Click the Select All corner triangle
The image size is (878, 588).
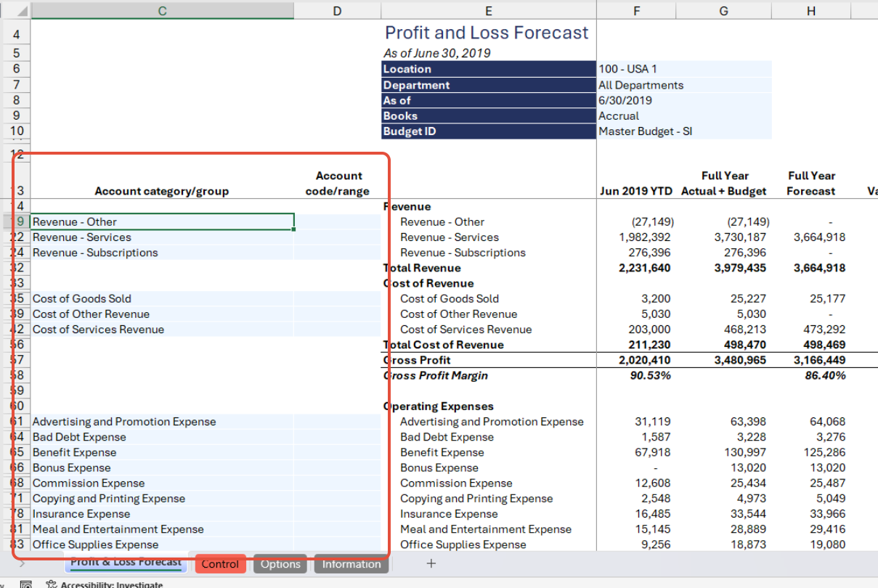[x=21, y=10]
